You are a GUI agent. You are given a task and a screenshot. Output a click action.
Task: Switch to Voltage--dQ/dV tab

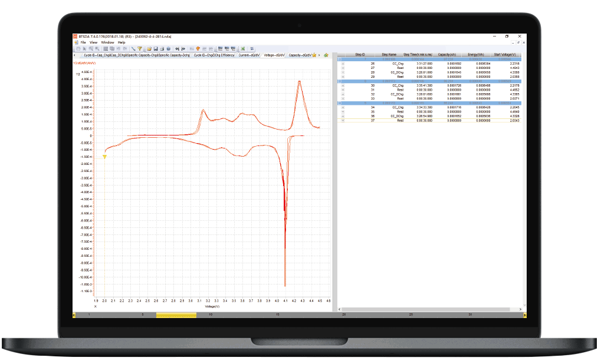[274, 55]
